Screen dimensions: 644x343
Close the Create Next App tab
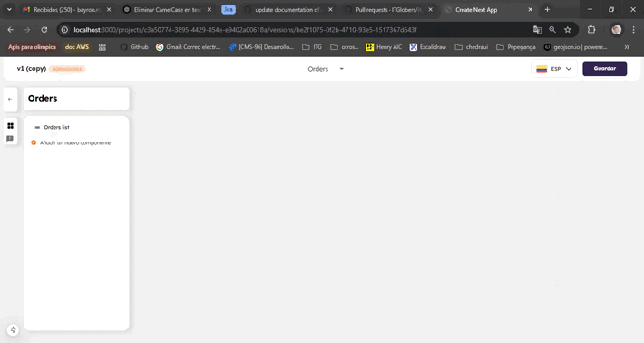click(x=531, y=9)
